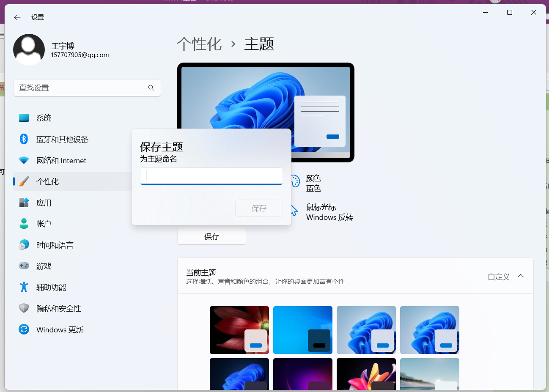Viewport: 549px width, 392px height.
Task: Select the red flower theme thumbnail
Action: (239, 330)
